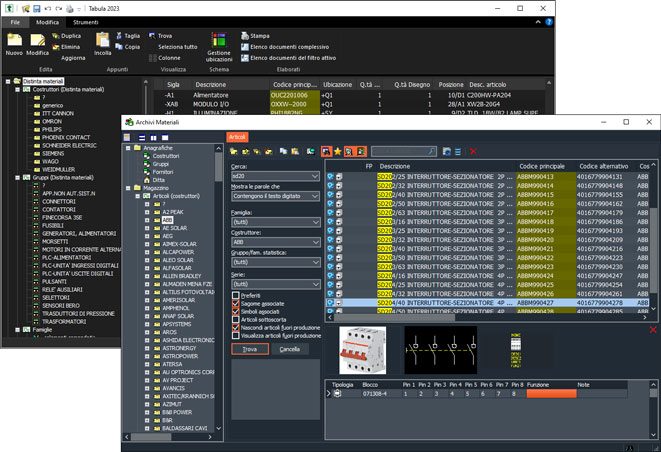Click the Codice principale column header

click(542, 166)
